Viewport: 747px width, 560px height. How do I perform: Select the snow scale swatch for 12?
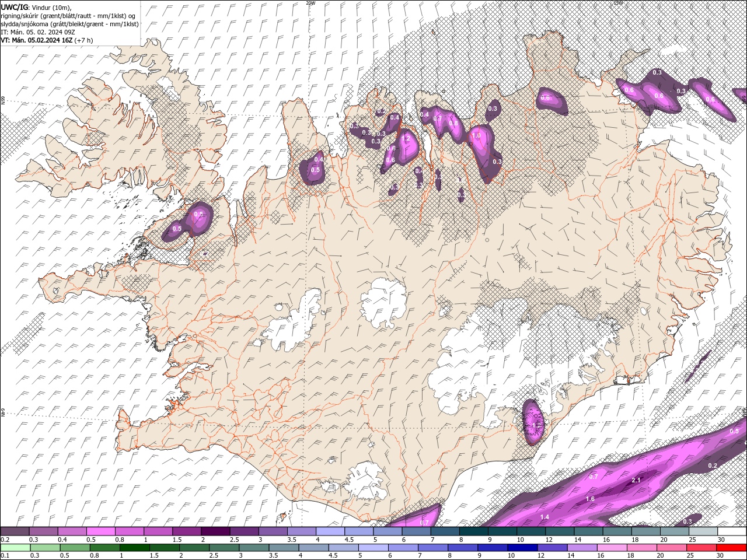(x=560, y=531)
